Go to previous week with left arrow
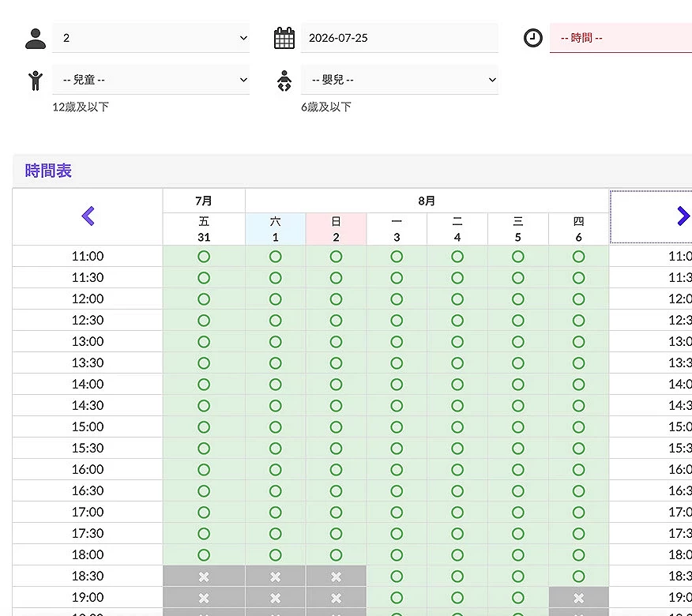This screenshot has height=616, width=692. pos(88,216)
